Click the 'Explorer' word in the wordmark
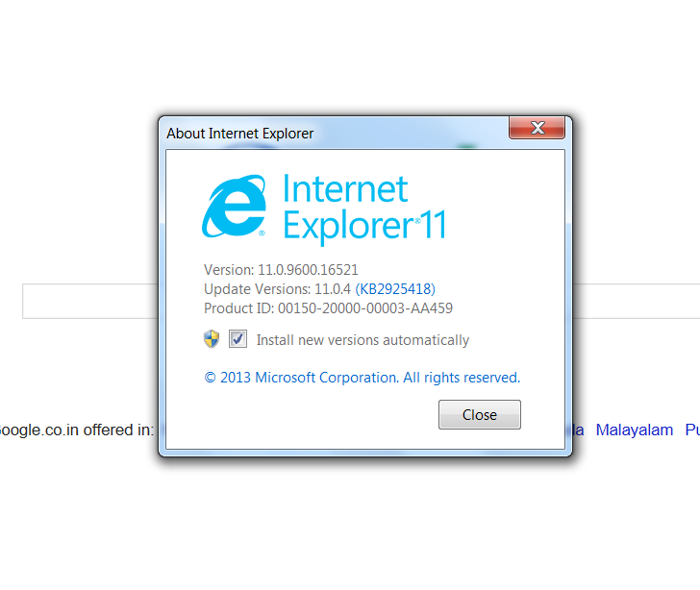 pos(349,227)
